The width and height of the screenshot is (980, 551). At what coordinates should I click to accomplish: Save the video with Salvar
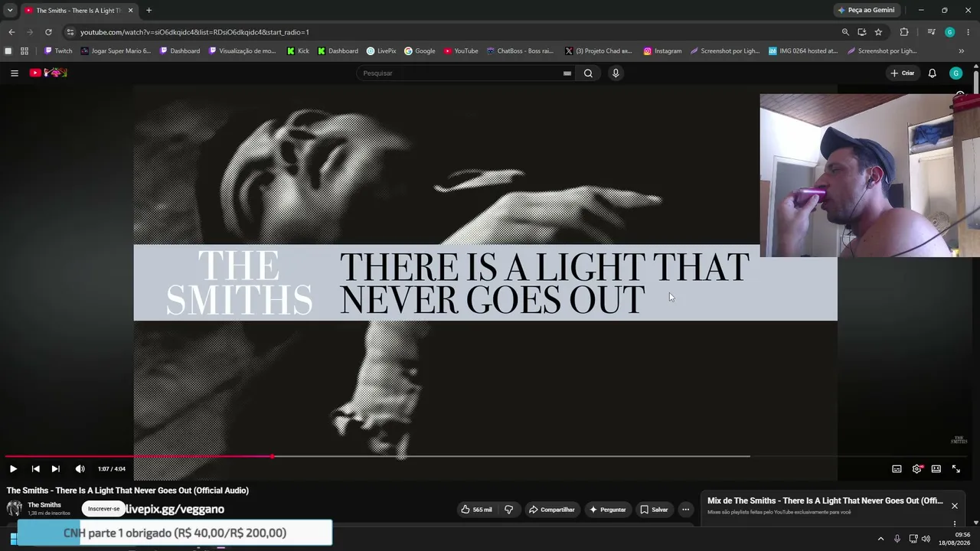(x=654, y=510)
